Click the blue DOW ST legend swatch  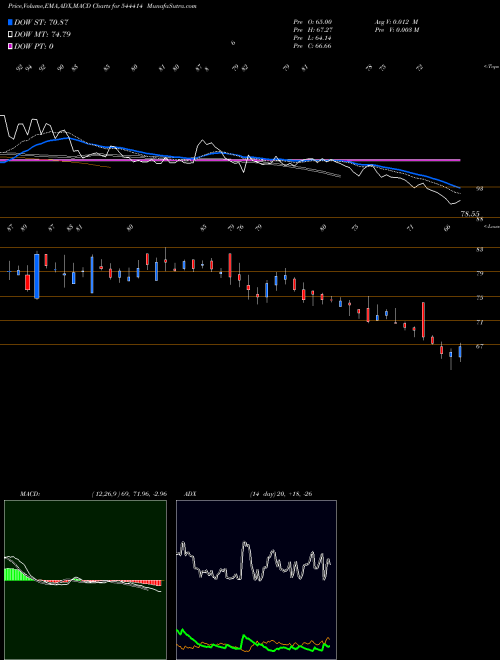point(10,23)
